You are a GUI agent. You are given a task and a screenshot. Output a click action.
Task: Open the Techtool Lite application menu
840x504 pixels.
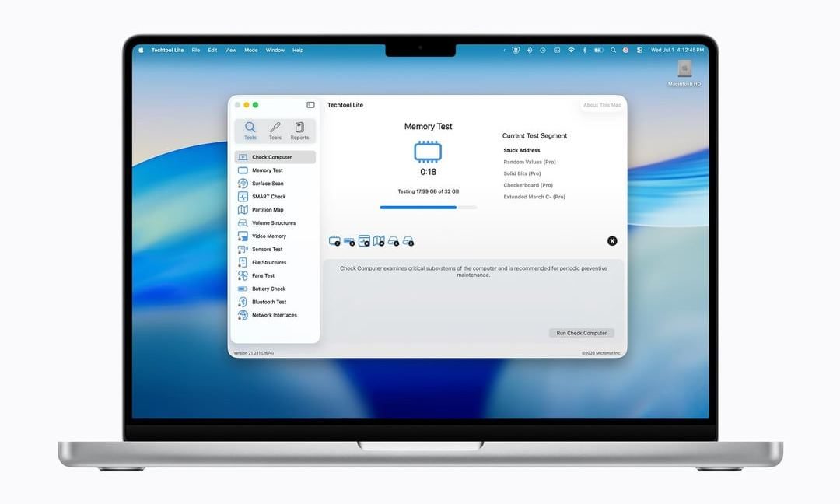point(168,50)
